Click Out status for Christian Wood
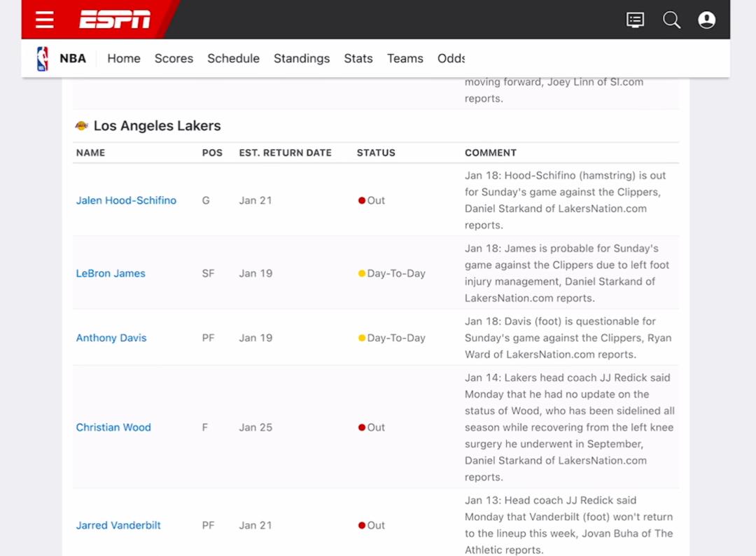The height and width of the screenshot is (556, 756). (372, 427)
